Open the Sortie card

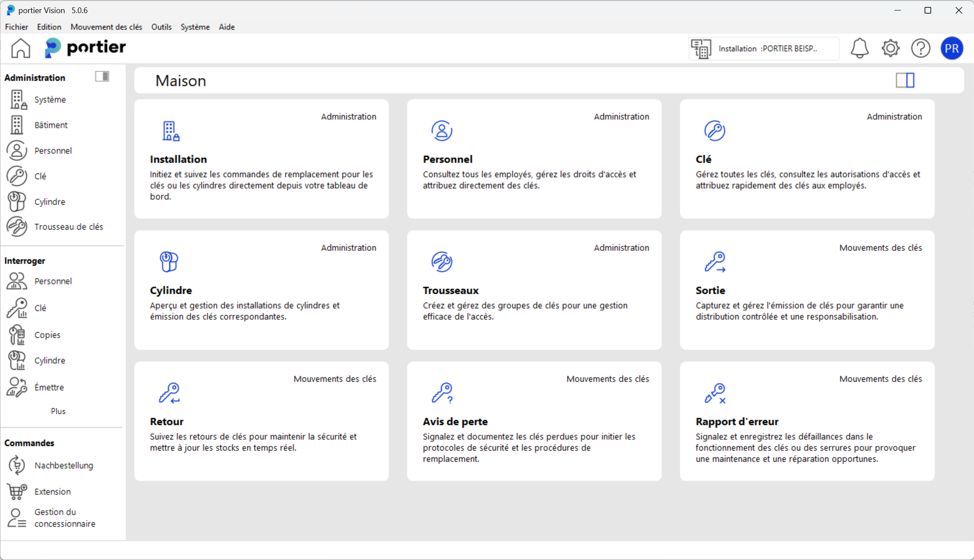point(806,290)
